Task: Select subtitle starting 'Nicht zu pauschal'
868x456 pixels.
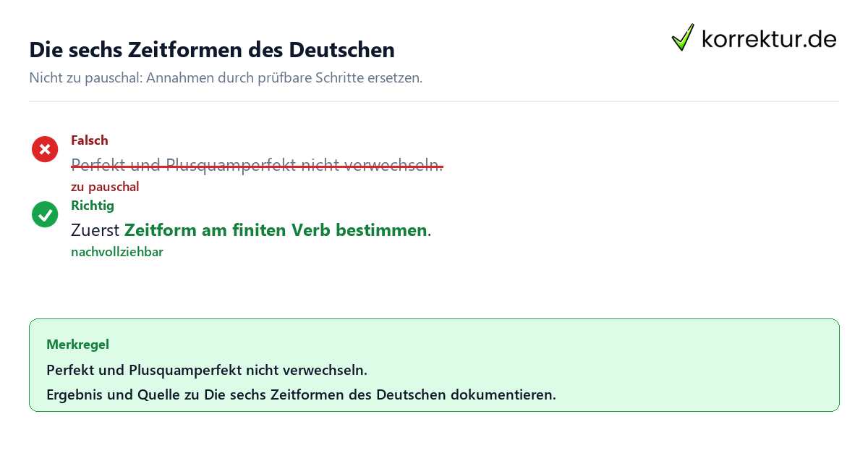Action: point(226,77)
